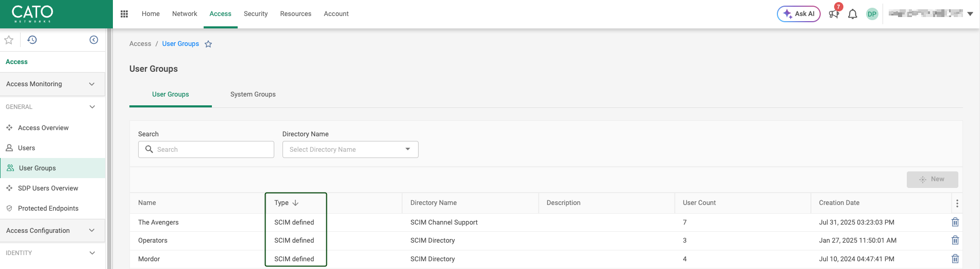Click Access in the breadcrumb
This screenshot has width=980, height=269.
(x=140, y=44)
